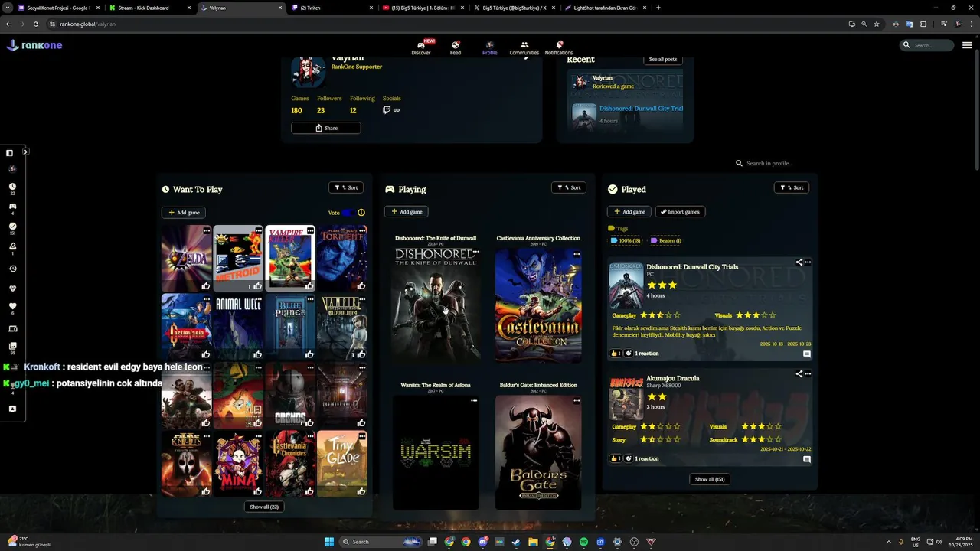This screenshot has width=980, height=551.
Task: Open comments on the Akumajou Dracula review
Action: point(807,459)
